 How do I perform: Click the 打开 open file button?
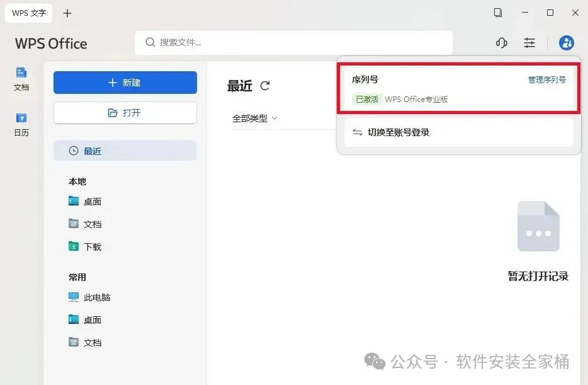(x=125, y=113)
